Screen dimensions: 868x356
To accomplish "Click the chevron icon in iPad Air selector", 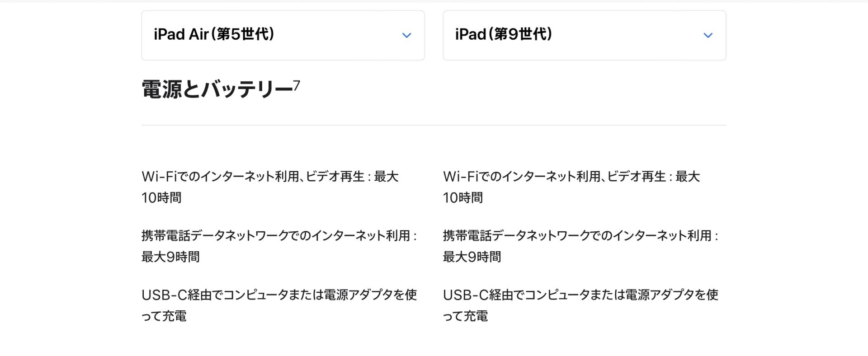I will tap(406, 35).
